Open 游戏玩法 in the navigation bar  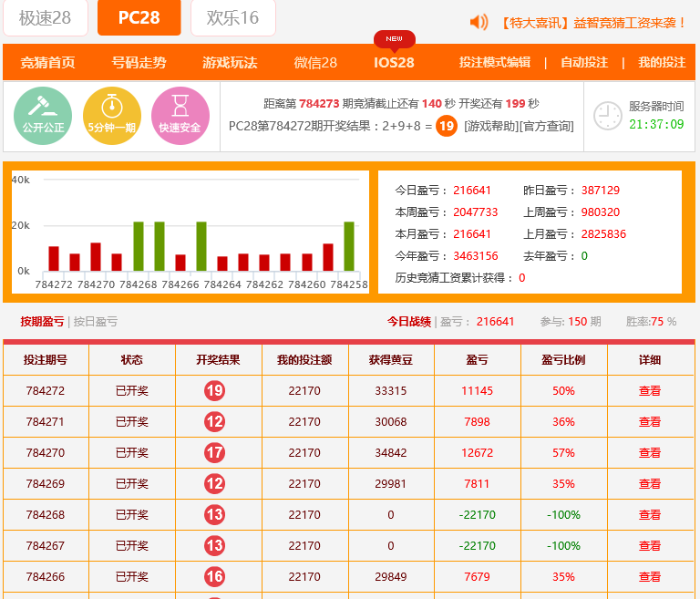coord(230,63)
